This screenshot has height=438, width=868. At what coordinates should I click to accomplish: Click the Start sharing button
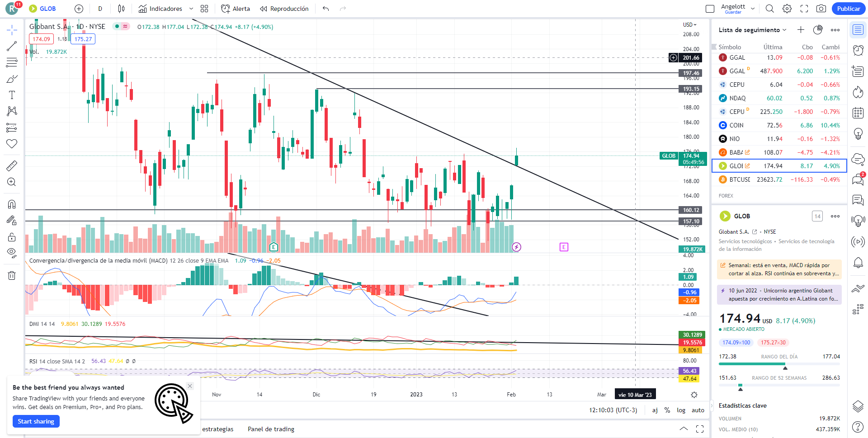click(x=36, y=421)
